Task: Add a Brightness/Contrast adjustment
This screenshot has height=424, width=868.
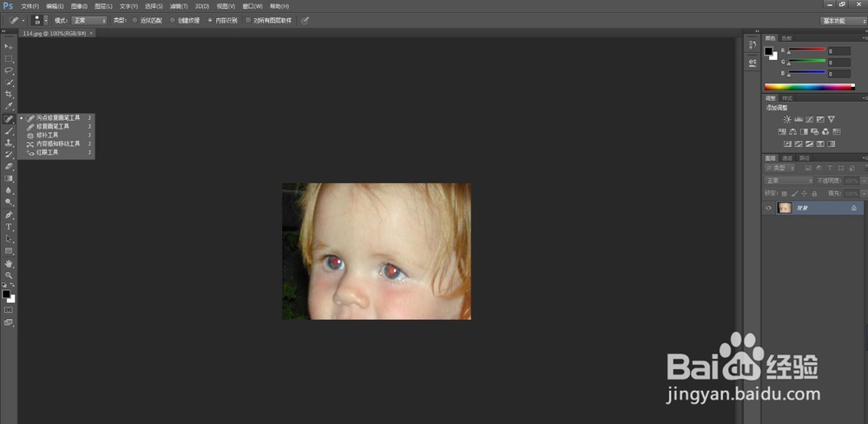Action: click(787, 119)
